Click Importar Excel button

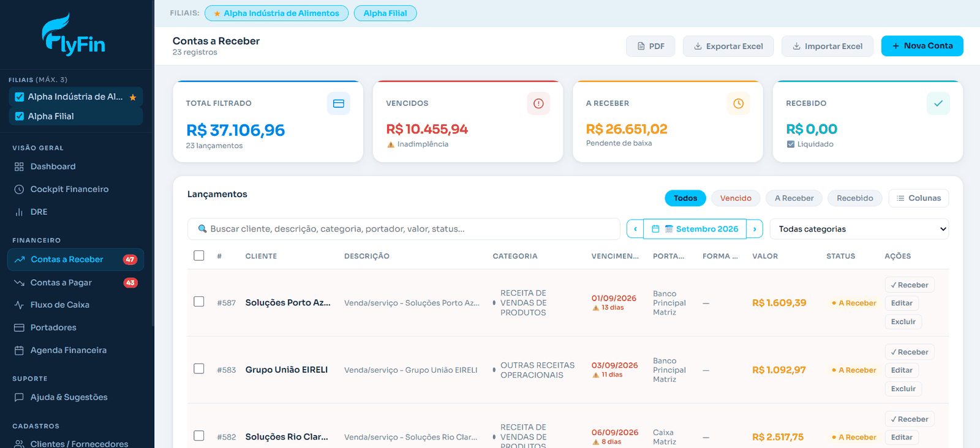827,46
